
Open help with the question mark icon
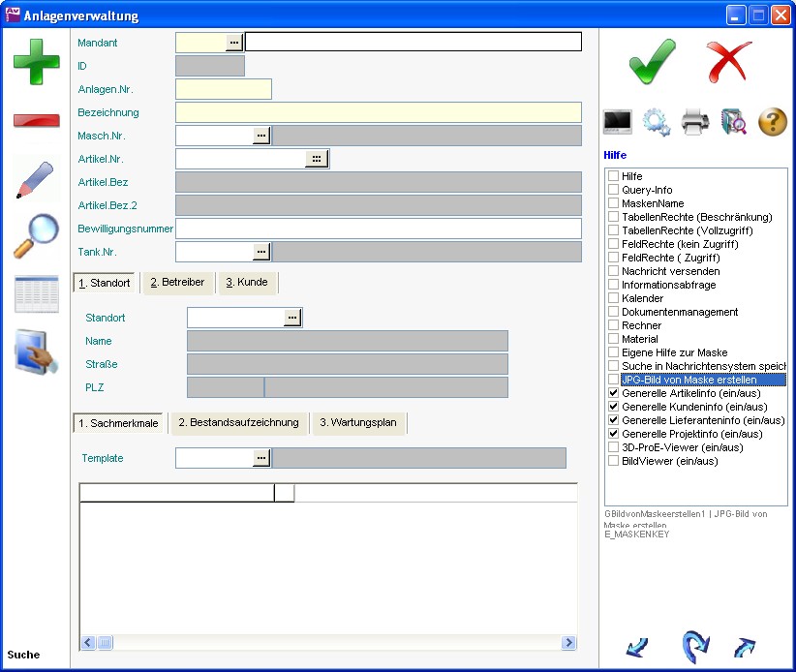pyautogui.click(x=772, y=122)
